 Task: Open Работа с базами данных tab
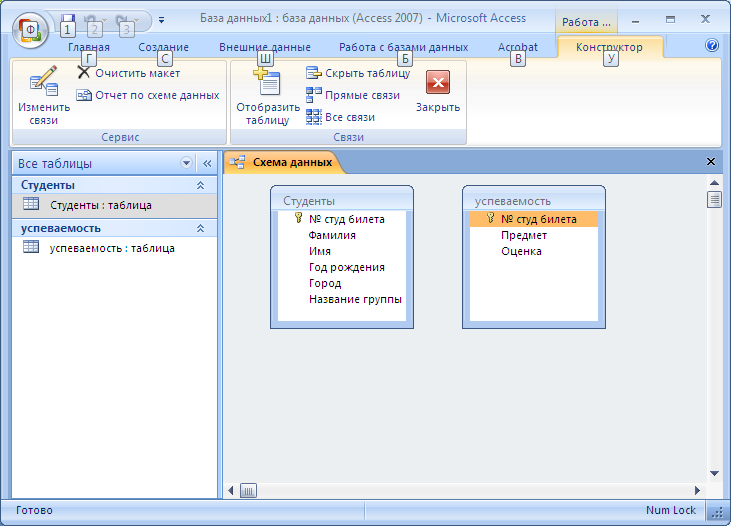(x=404, y=47)
